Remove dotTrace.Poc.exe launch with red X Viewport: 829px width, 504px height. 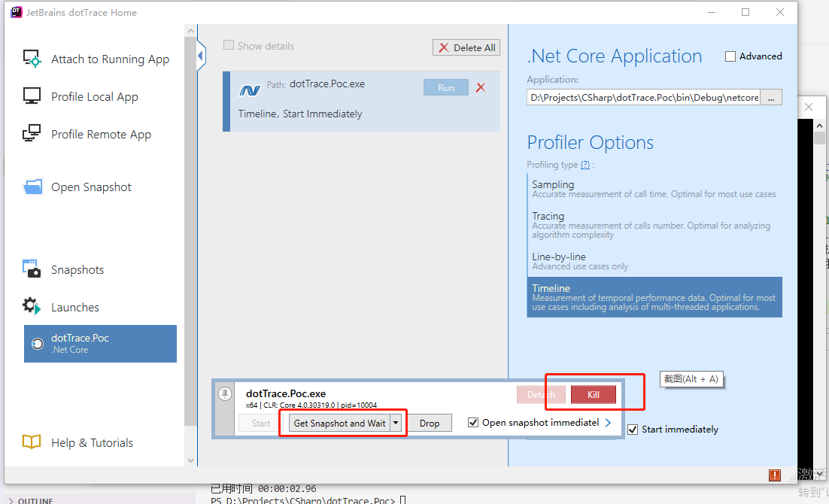pos(481,88)
